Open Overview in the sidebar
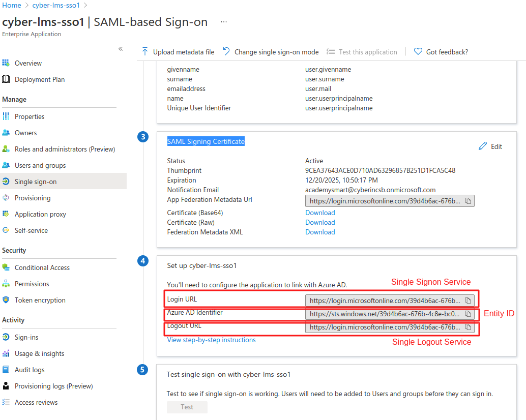This screenshot has height=420, width=526. coord(28,63)
